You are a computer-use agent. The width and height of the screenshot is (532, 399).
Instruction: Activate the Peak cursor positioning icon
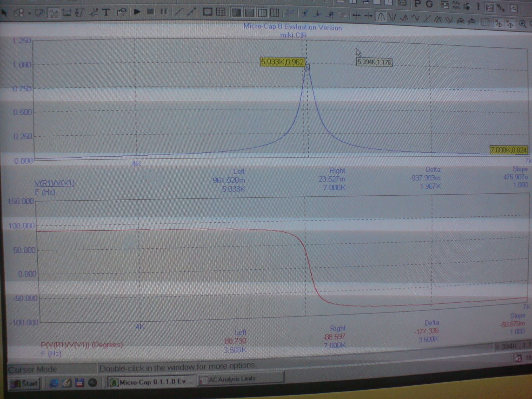coord(381,17)
